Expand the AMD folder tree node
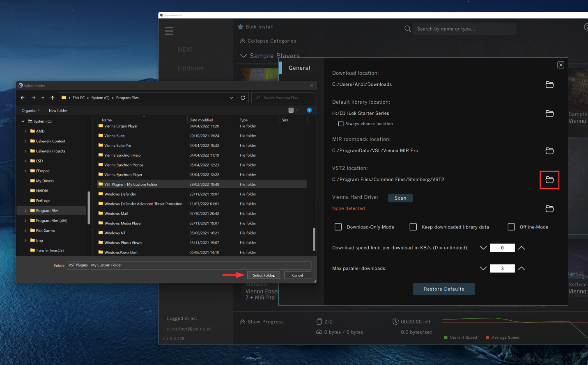Viewport: 588px width, 365px height. pos(25,131)
